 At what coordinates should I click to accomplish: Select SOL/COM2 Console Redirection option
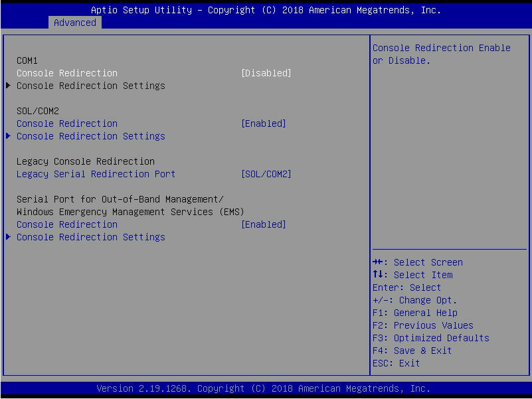67,123
